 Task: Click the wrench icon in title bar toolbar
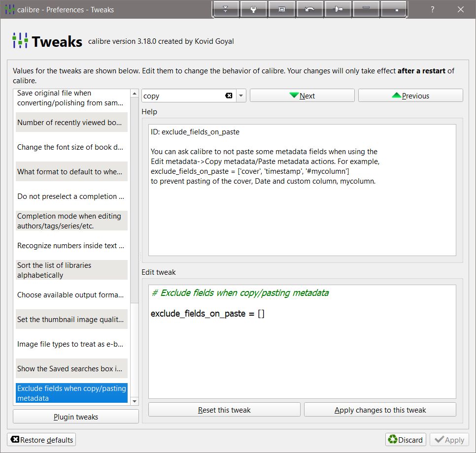point(253,9)
